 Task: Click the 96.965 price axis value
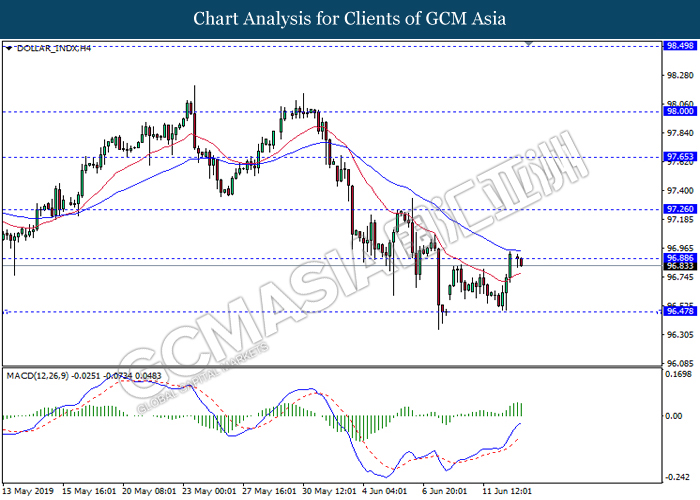[680, 248]
